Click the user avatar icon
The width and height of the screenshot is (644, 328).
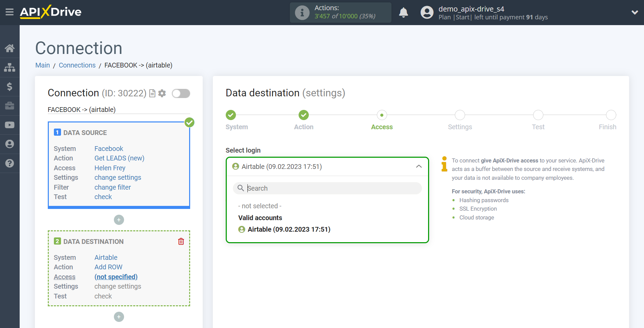427,13
